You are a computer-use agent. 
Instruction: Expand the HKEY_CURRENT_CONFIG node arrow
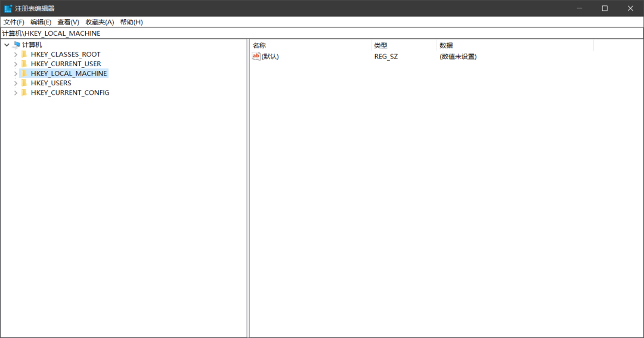[x=16, y=92]
